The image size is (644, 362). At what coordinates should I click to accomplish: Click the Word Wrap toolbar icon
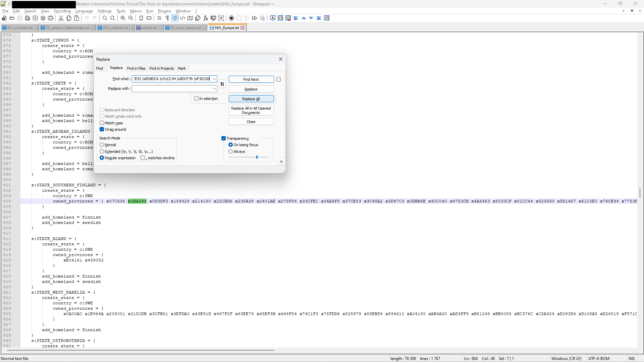point(159,18)
